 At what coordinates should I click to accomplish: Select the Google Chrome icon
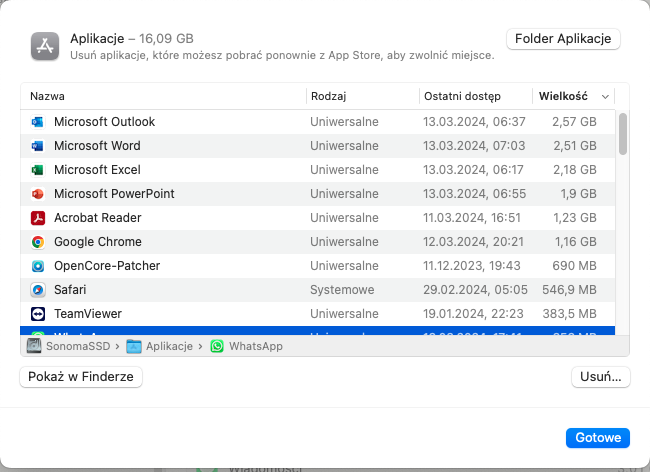(x=38, y=242)
